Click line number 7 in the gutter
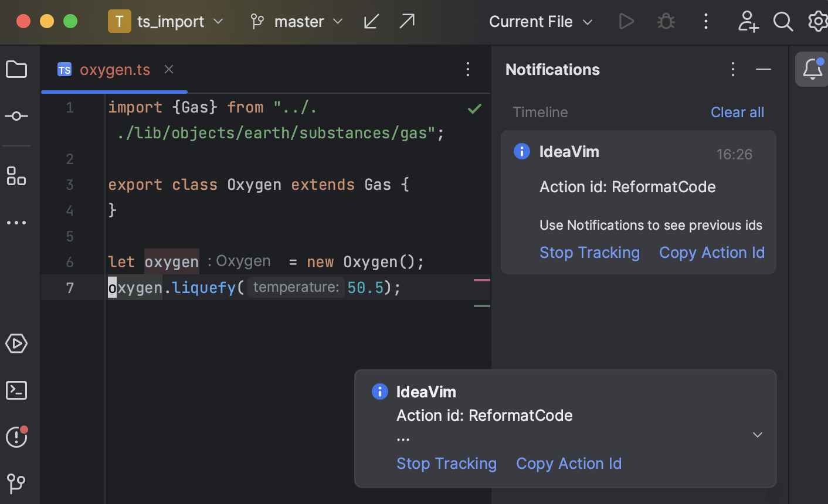The height and width of the screenshot is (504, 828). pos(70,287)
